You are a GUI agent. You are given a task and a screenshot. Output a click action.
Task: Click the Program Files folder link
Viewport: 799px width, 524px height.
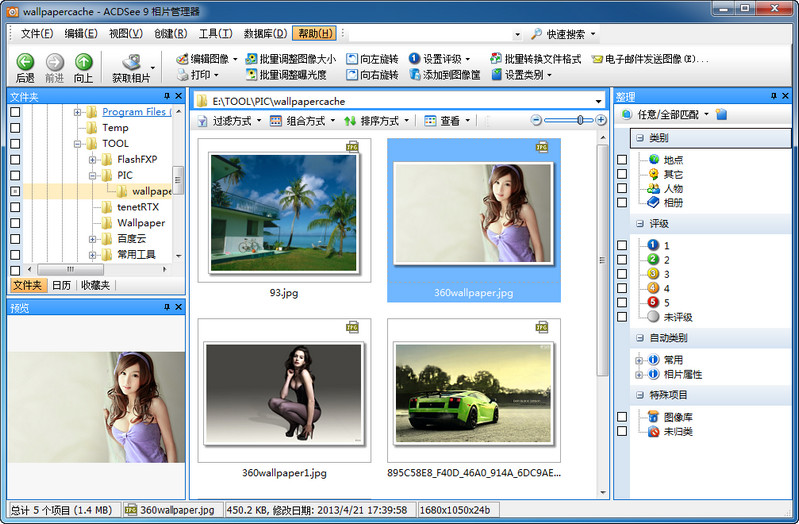pos(133,112)
